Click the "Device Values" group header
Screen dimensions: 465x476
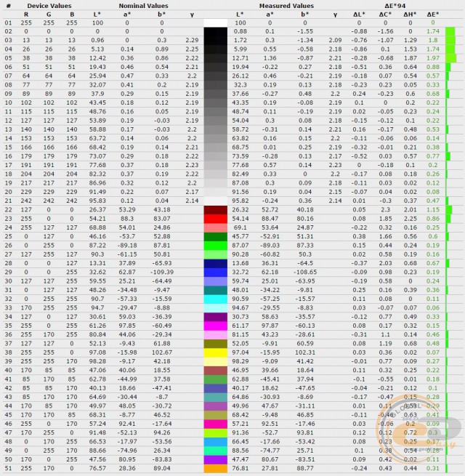pyautogui.click(x=49, y=6)
